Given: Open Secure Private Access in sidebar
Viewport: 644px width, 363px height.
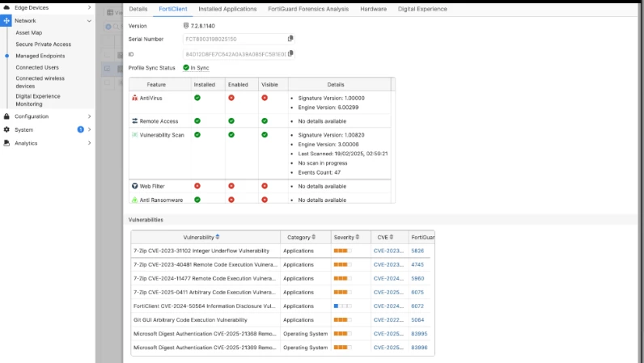Looking at the screenshot, I should [x=43, y=44].
